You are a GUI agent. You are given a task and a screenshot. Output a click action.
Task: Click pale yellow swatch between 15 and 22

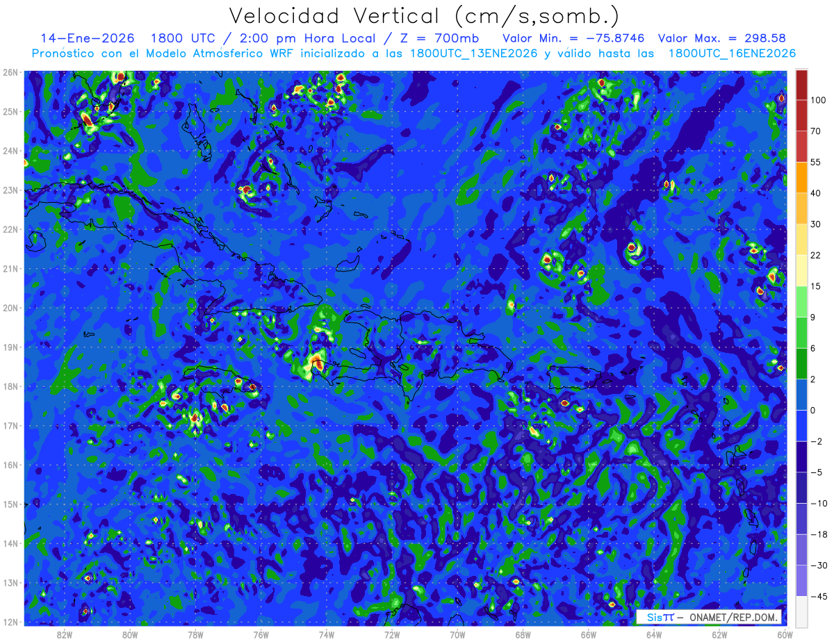pyautogui.click(x=801, y=271)
